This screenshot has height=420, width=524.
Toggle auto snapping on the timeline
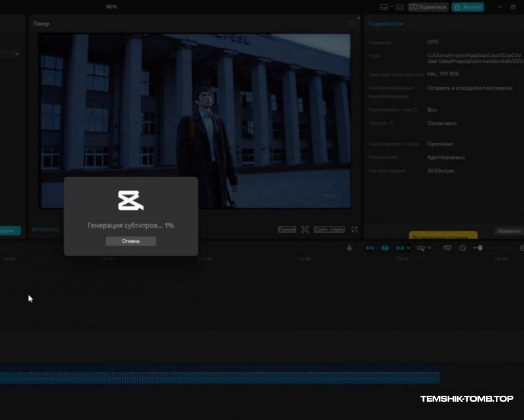tap(385, 248)
